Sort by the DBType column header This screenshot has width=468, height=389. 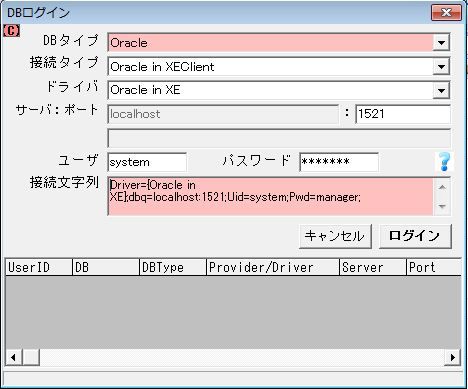click(173, 267)
